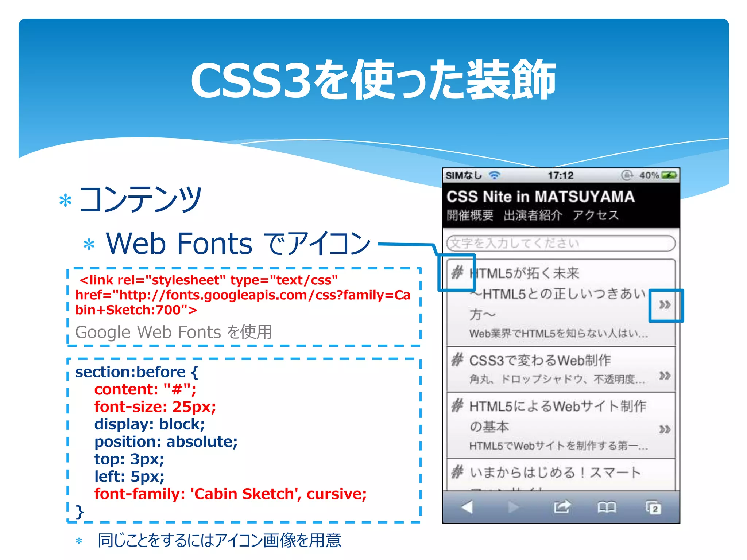Tap the rotation lock status icon
747x560 pixels.
coord(627,175)
